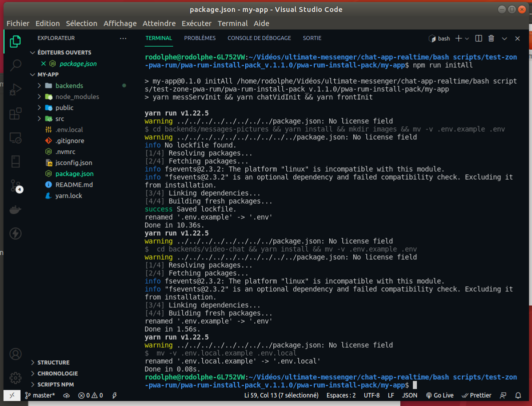Image resolution: width=532 pixels, height=406 pixels.
Task: Expand the backends folder
Action: (x=69, y=85)
